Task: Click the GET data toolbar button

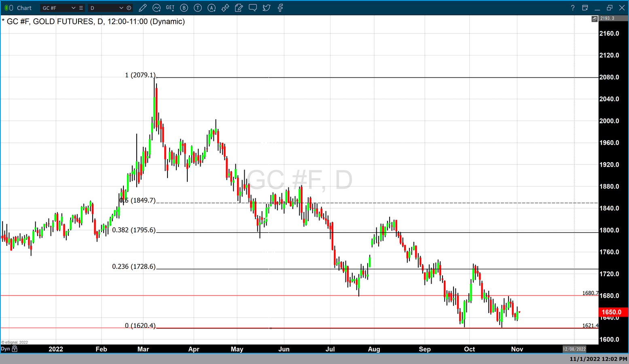Action: [170, 8]
